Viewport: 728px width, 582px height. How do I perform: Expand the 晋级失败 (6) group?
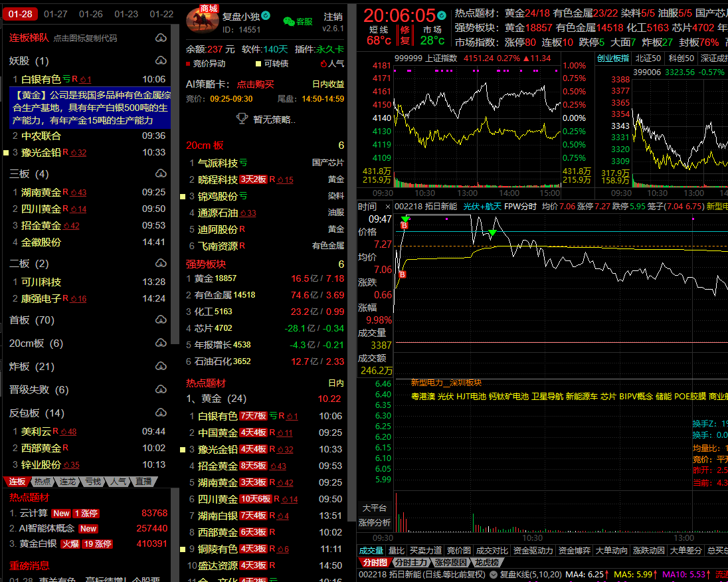point(39,389)
